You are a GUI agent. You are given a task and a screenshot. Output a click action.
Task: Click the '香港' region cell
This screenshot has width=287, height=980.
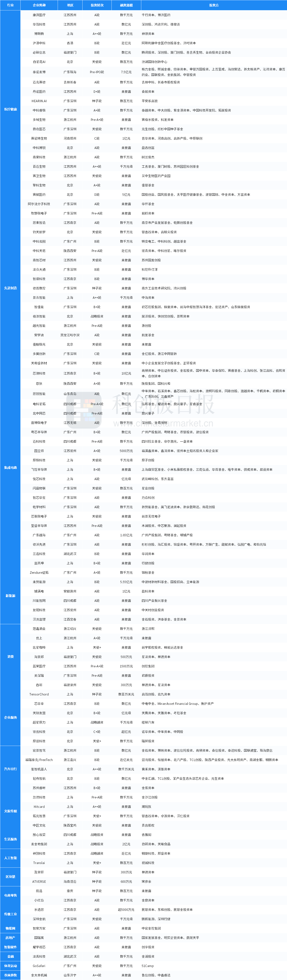click(70, 43)
